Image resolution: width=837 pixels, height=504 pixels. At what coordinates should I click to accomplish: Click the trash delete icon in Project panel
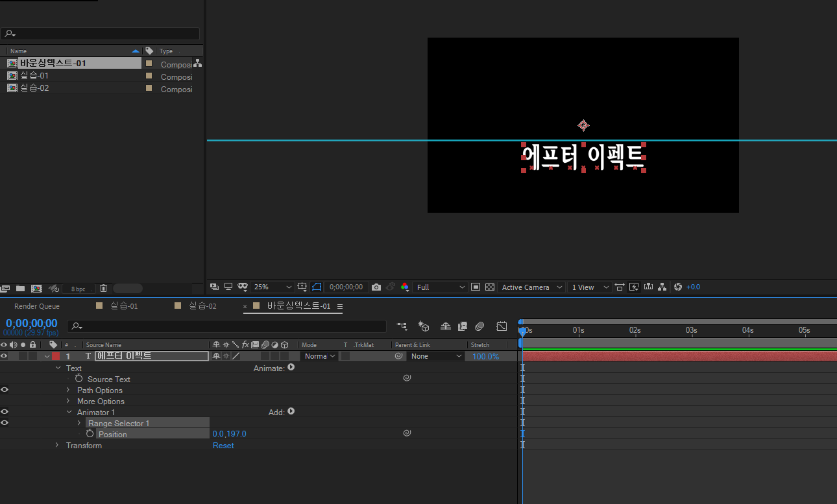(x=103, y=289)
